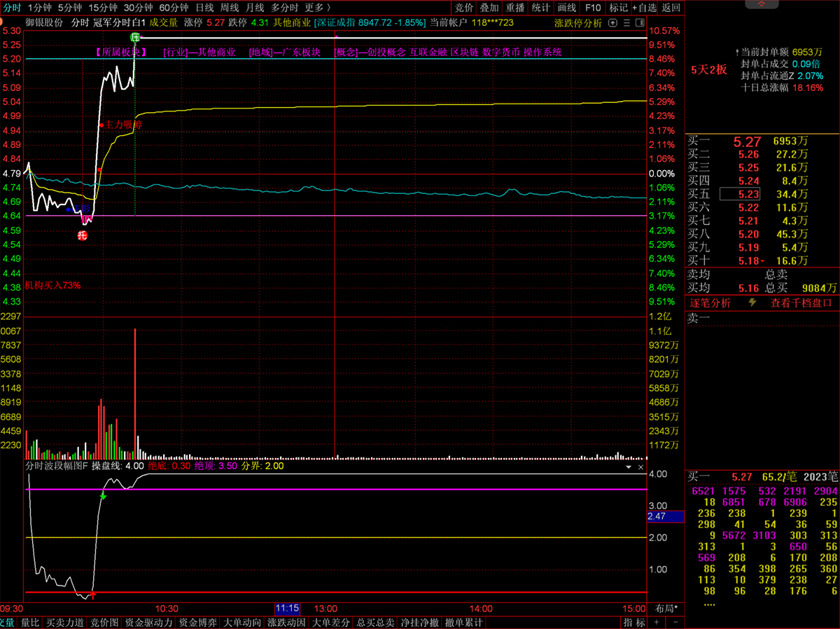Select the 日线 period tab
The image size is (840, 629).
(204, 8)
